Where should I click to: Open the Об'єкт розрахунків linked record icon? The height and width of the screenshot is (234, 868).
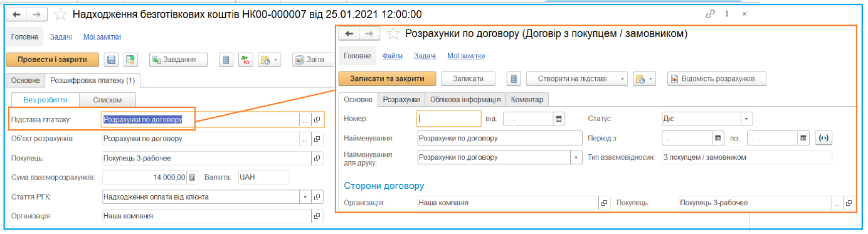(x=317, y=139)
